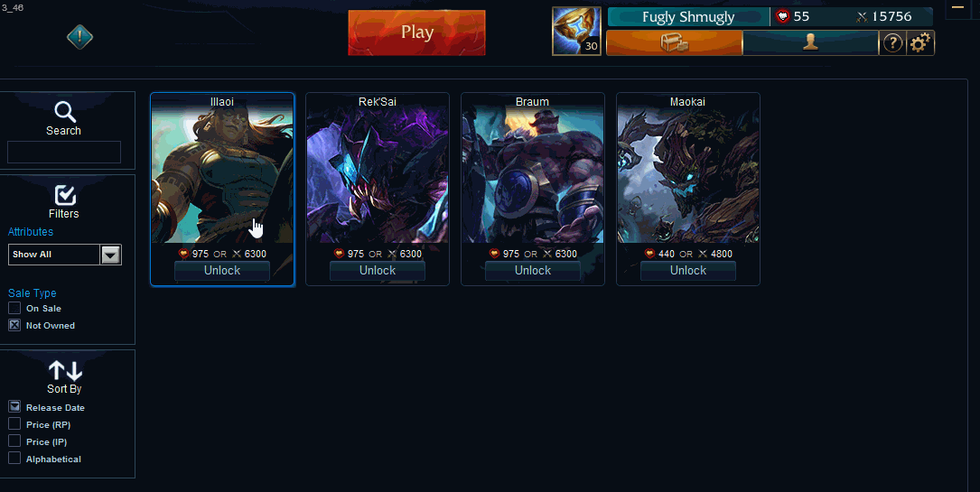Uncheck the Not Owned filter
Viewport: 980px width, 492px height.
tap(14, 325)
